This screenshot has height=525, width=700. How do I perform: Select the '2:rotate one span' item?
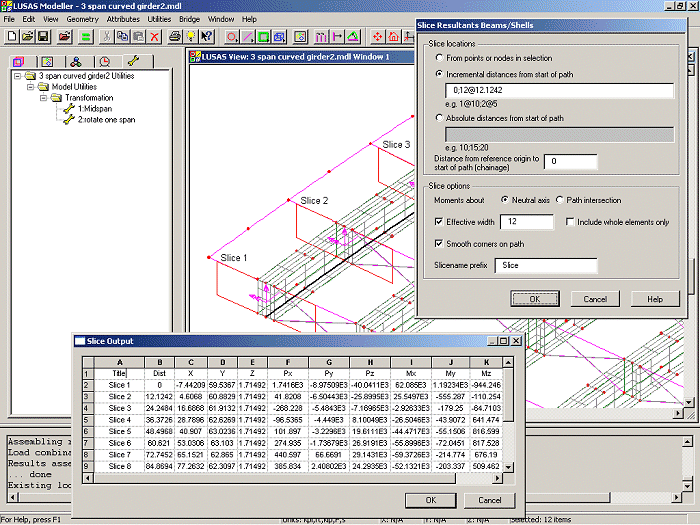(x=106, y=120)
